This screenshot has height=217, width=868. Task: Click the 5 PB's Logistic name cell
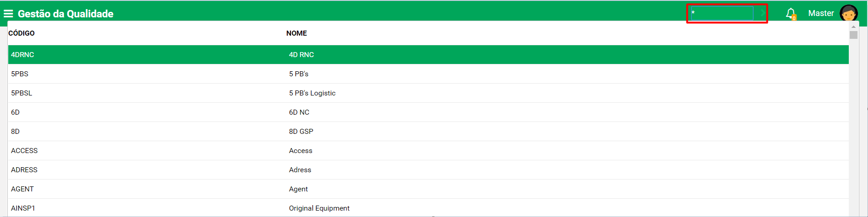pyautogui.click(x=312, y=93)
